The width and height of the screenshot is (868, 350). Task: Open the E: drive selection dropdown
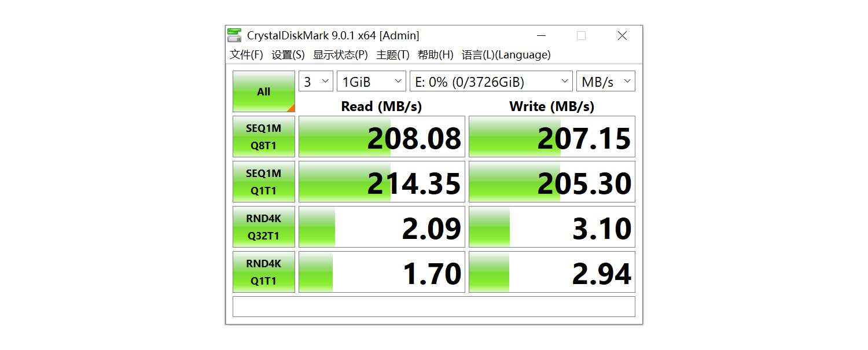(491, 82)
